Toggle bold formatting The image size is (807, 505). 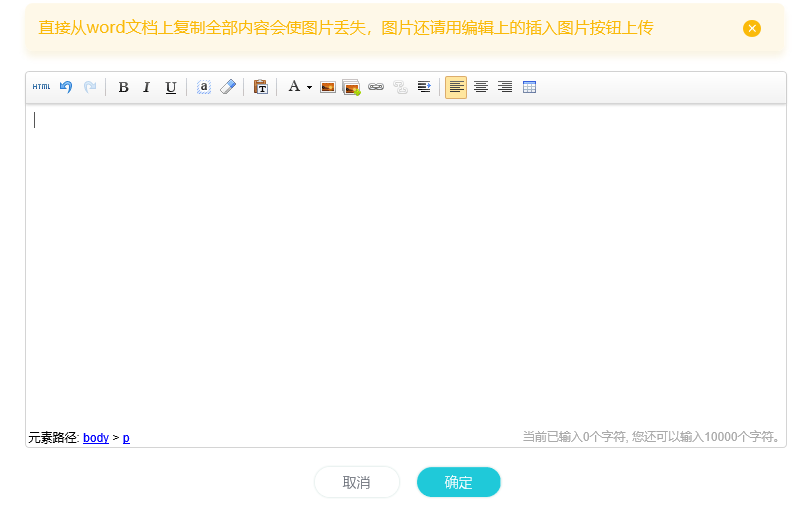(123, 87)
